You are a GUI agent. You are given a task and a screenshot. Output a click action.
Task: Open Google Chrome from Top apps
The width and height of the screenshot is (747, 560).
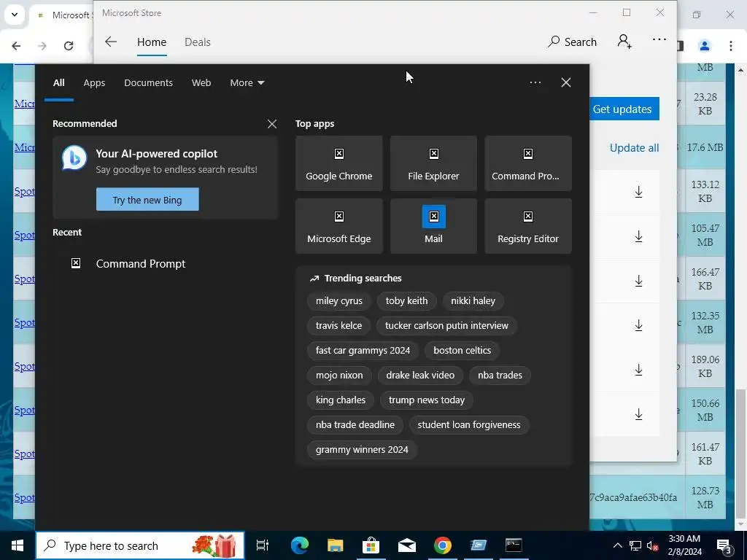pyautogui.click(x=338, y=163)
